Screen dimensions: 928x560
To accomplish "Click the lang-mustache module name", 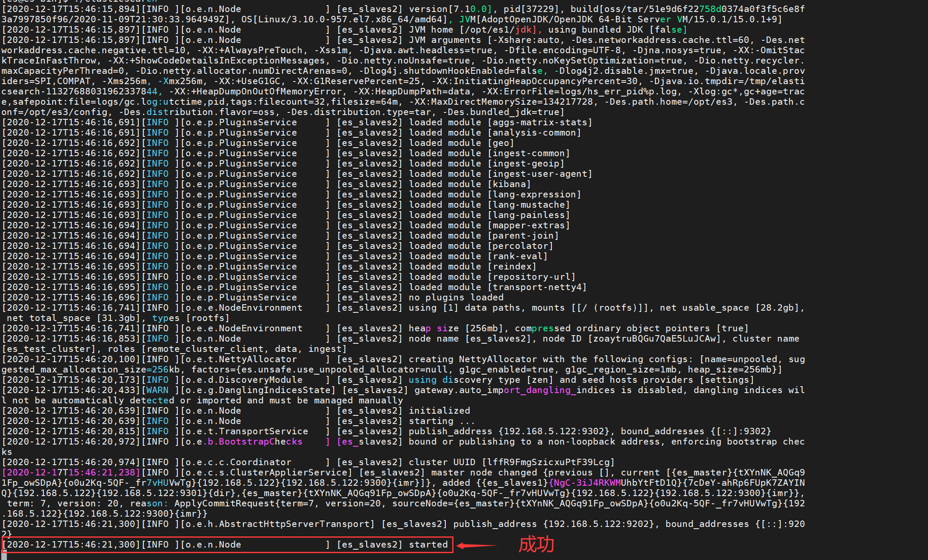I will click(x=529, y=205).
